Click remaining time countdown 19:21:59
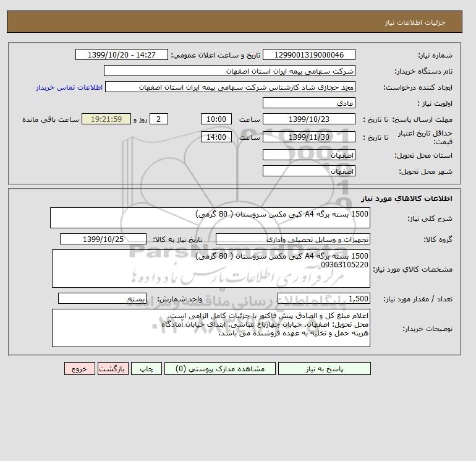The width and height of the screenshot is (476, 461). click(x=106, y=119)
